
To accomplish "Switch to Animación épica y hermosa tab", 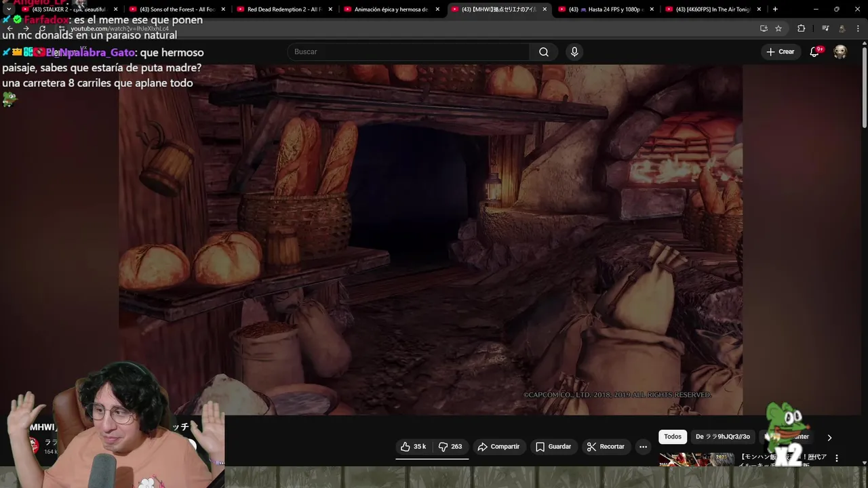I will (x=390, y=9).
